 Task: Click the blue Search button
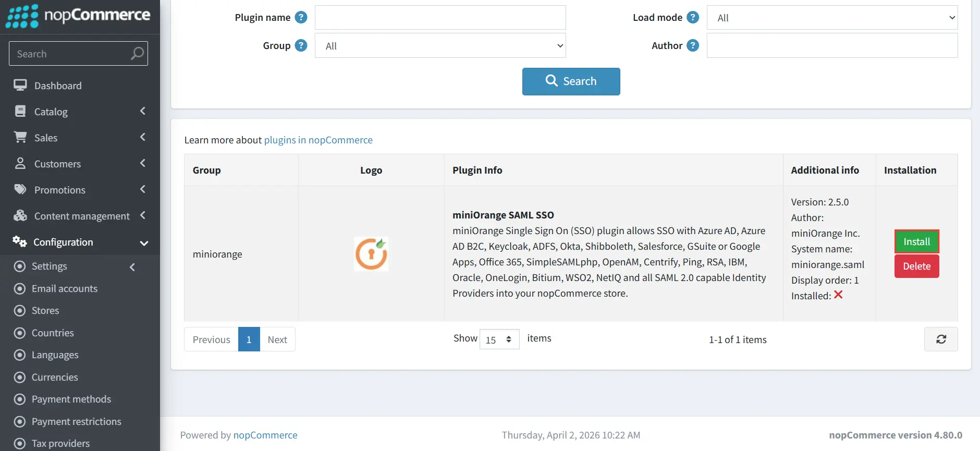571,81
